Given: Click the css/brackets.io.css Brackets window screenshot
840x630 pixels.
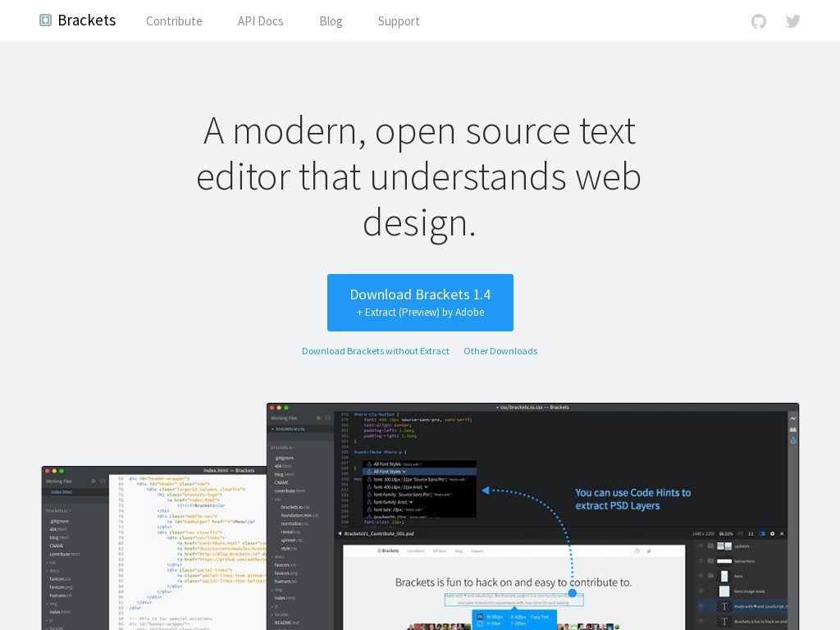Looking at the screenshot, I should coord(532,517).
